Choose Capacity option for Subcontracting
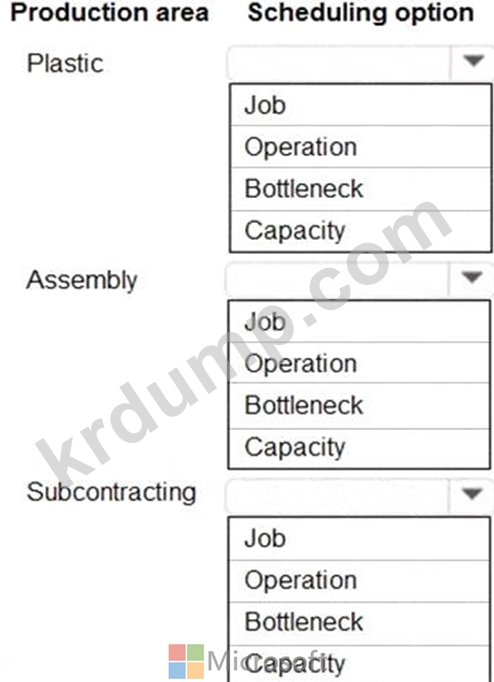This screenshot has height=682, width=494. [x=359, y=664]
